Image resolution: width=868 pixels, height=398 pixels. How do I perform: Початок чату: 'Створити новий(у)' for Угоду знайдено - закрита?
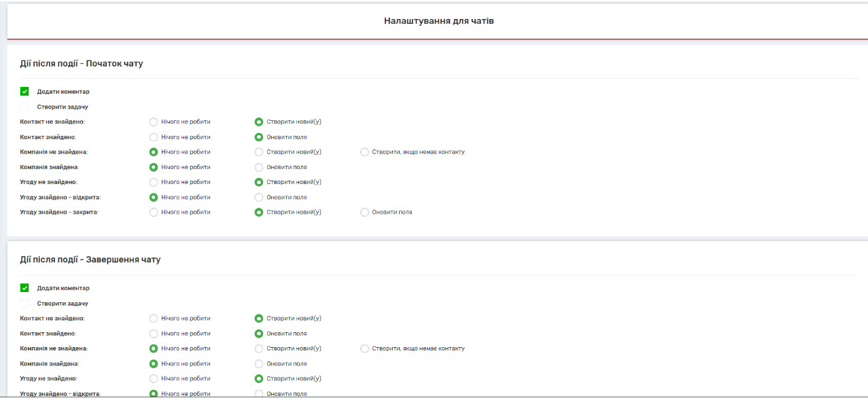coord(259,213)
